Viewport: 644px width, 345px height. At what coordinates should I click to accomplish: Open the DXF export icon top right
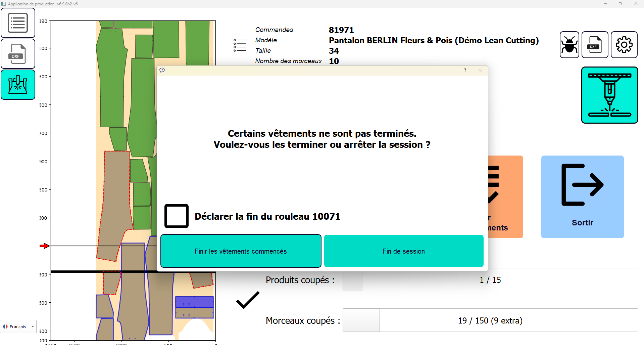pos(595,45)
